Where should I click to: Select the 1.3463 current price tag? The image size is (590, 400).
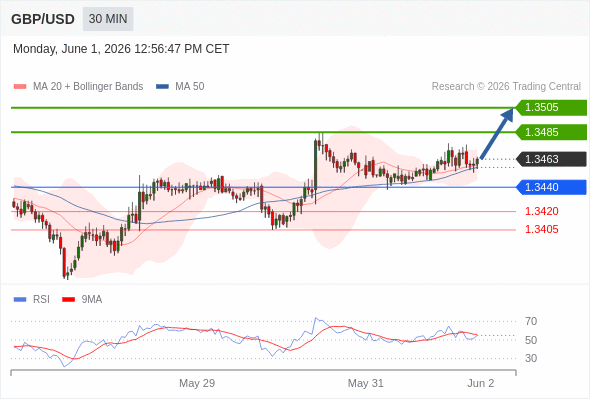(551, 159)
